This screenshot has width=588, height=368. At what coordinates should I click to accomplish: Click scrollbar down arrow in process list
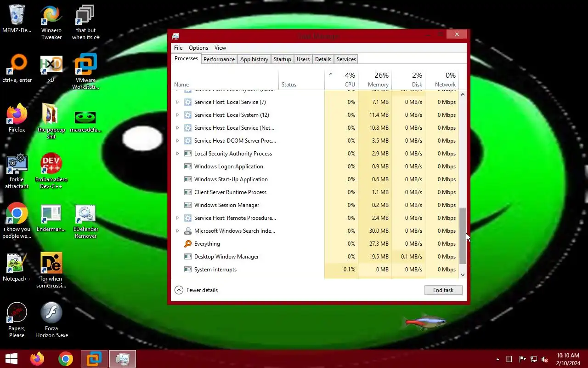[x=463, y=275]
